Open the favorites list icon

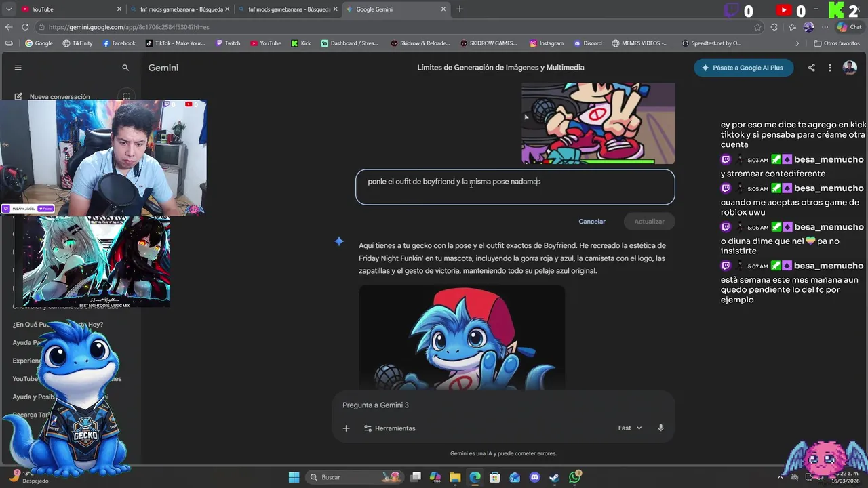[x=791, y=27]
